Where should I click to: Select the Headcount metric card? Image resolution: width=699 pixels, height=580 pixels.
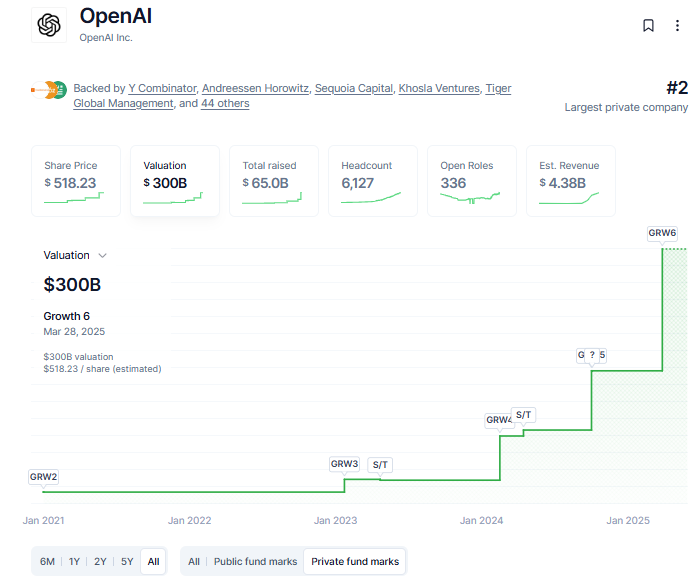(x=373, y=181)
